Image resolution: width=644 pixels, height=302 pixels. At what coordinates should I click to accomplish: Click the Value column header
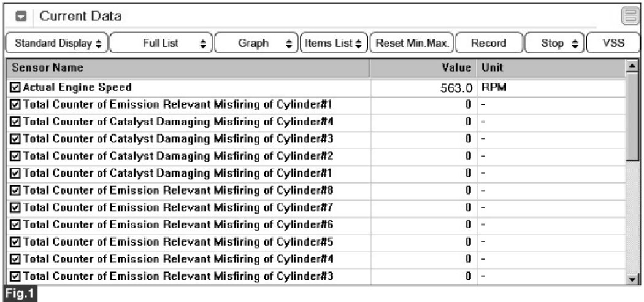tap(423, 67)
